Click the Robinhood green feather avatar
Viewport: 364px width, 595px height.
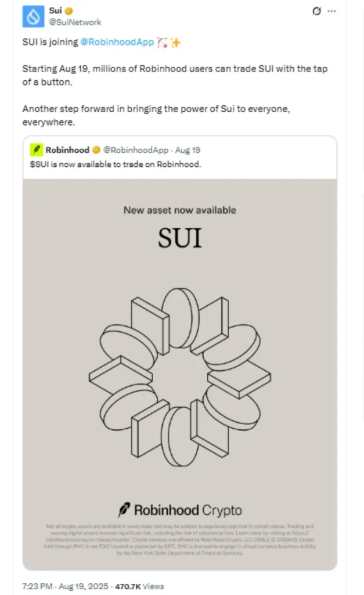[37, 150]
